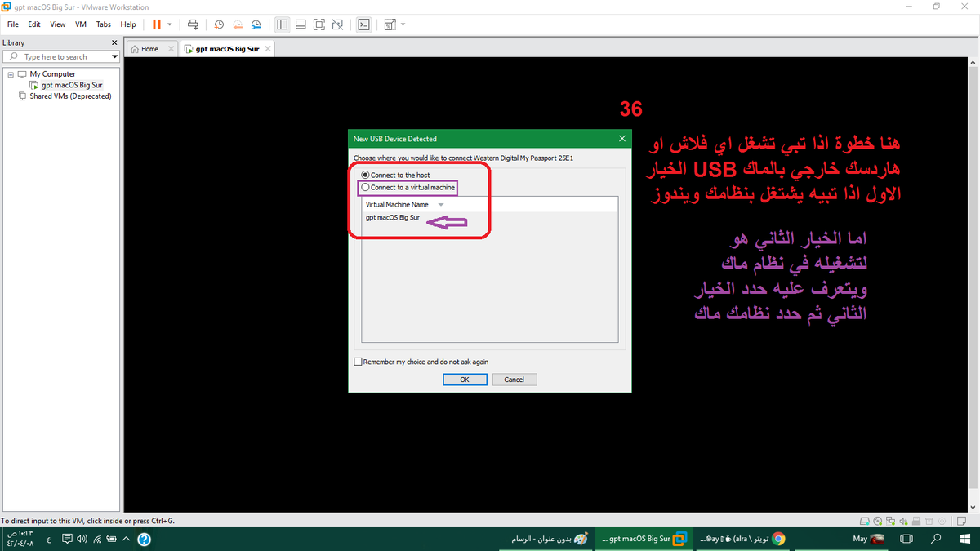
Task: Click Cancel in the USB device dialog
Action: click(x=514, y=380)
